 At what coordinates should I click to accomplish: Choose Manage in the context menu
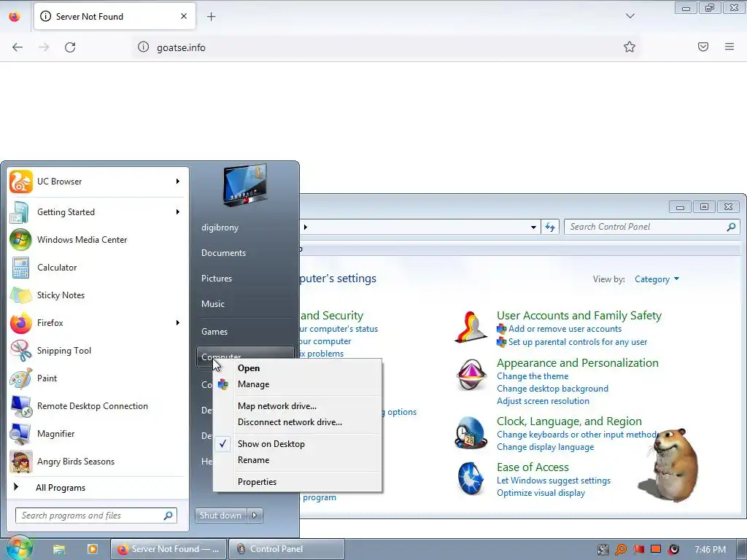(x=298, y=384)
